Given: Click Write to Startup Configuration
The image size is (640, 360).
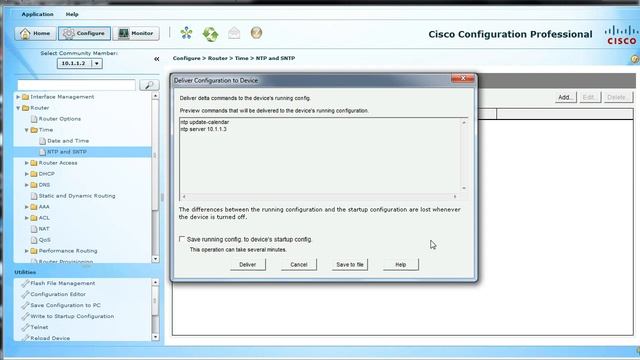Looking at the screenshot, I should [x=72, y=316].
